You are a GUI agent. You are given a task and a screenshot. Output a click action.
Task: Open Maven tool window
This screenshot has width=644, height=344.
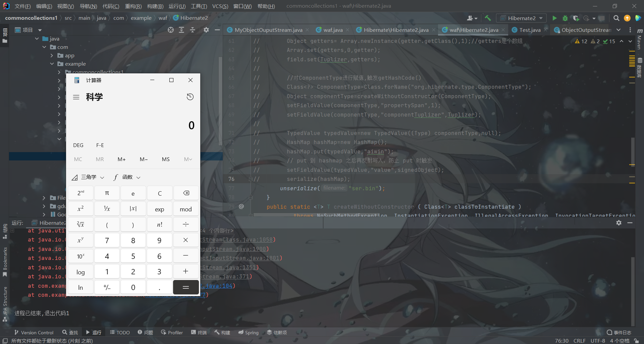click(639, 40)
